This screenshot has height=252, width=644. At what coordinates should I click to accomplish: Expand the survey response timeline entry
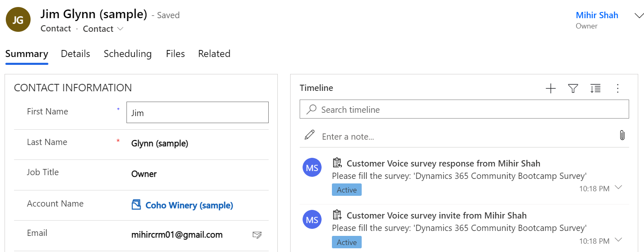(x=618, y=188)
